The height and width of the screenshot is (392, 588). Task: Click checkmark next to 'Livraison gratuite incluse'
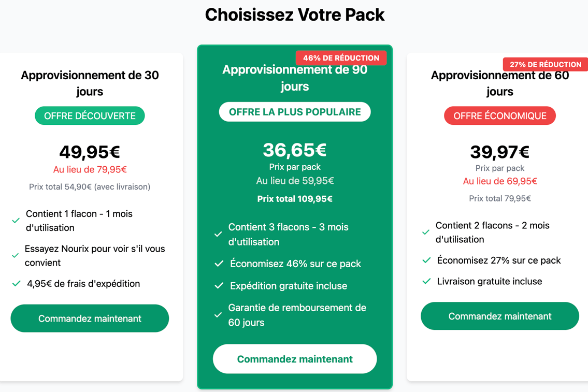(427, 282)
